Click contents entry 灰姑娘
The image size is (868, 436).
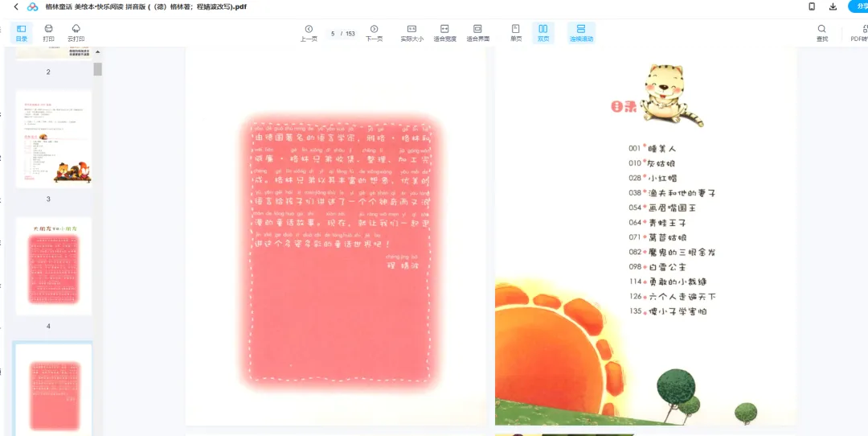661,163
